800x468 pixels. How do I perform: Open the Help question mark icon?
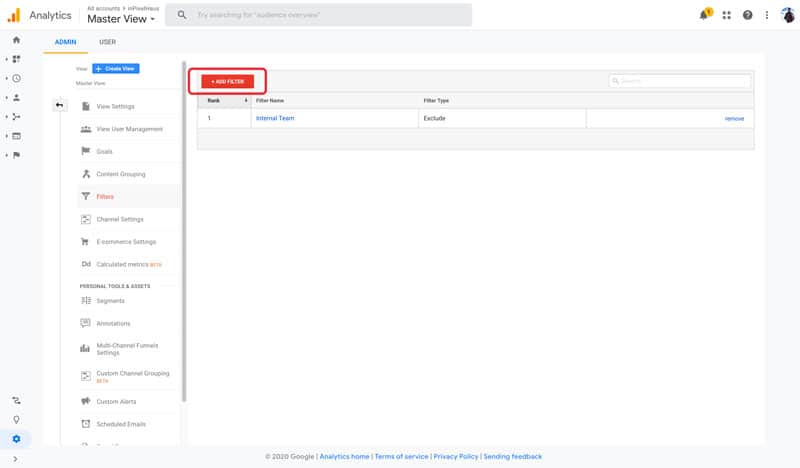(x=747, y=15)
